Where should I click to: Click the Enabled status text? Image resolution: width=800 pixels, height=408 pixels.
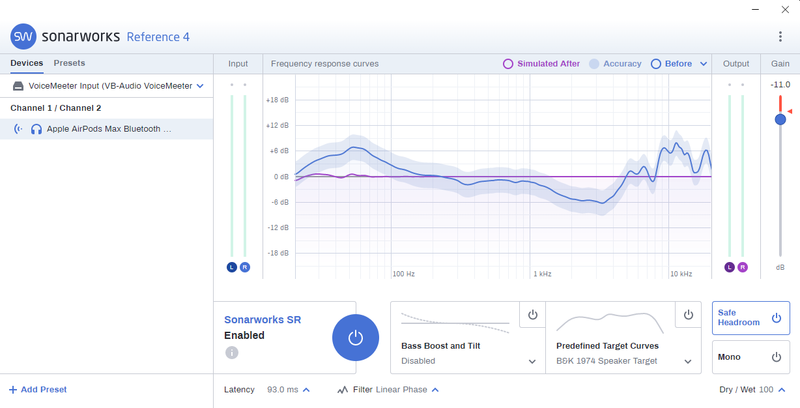[x=244, y=336]
